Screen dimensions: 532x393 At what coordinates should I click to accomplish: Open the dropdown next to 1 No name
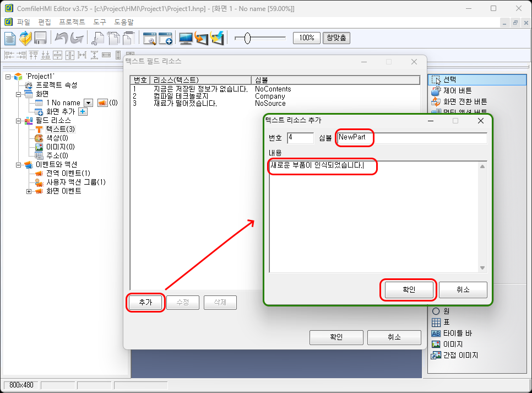click(88, 103)
